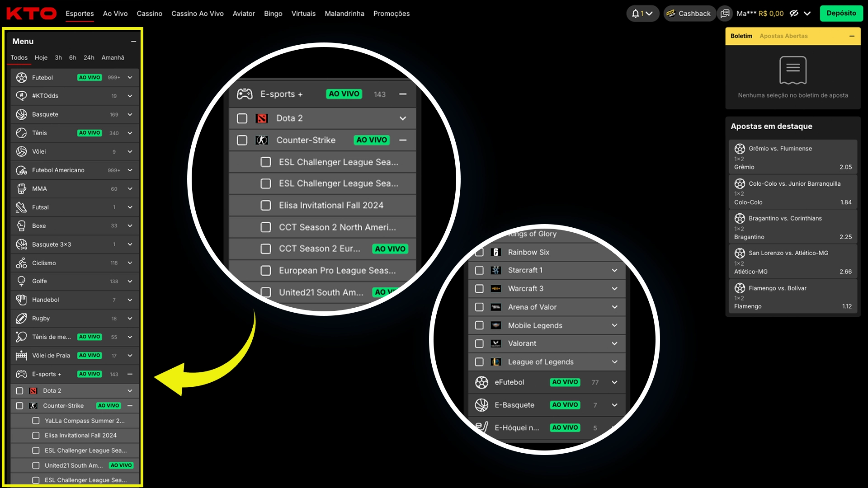Open the Tênis de mesa paddle icon

click(x=21, y=337)
